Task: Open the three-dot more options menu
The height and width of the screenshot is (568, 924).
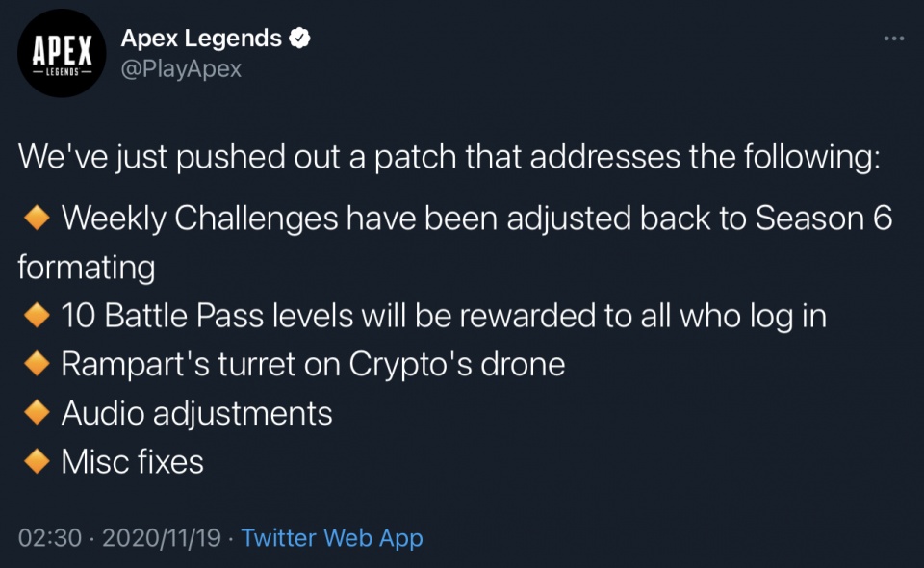Action: 894,39
